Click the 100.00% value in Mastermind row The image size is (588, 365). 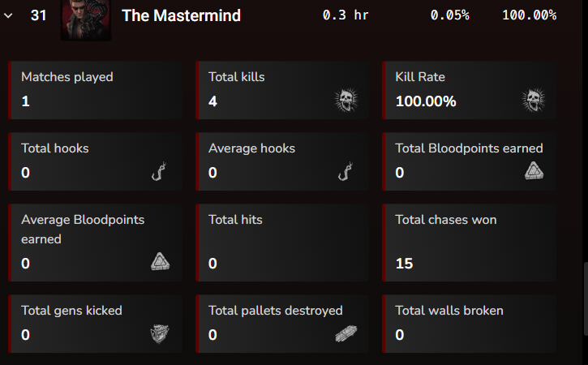(529, 15)
